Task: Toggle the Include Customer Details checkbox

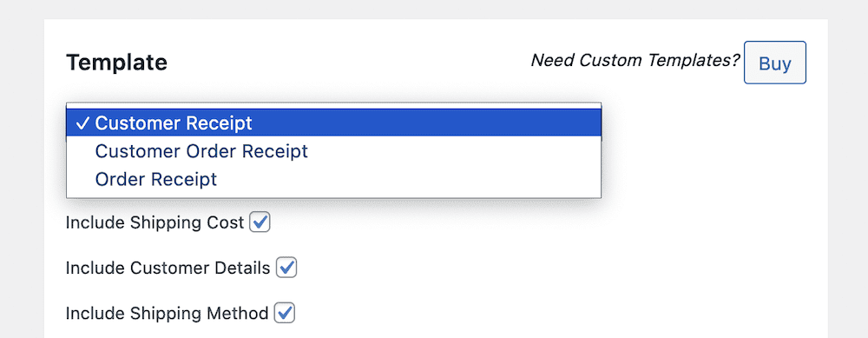Action: 286,268
